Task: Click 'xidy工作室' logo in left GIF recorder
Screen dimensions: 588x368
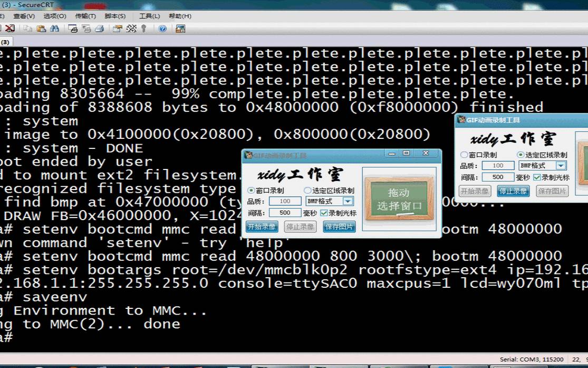Action: 300,175
